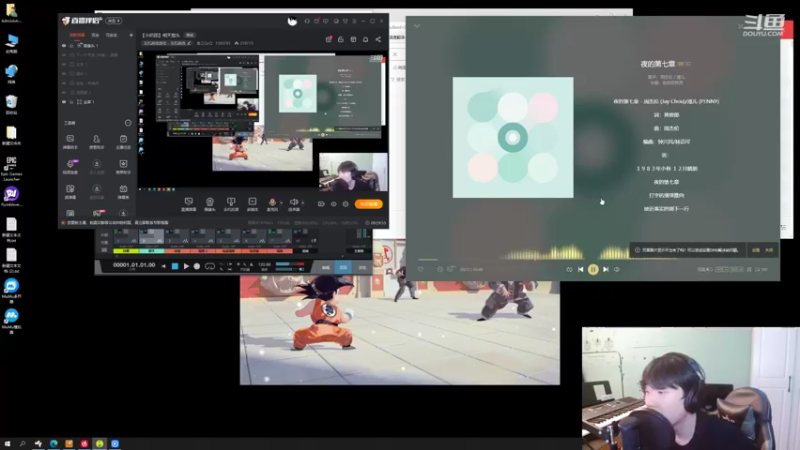
Task: Click the orange start streaming button
Action: [368, 204]
